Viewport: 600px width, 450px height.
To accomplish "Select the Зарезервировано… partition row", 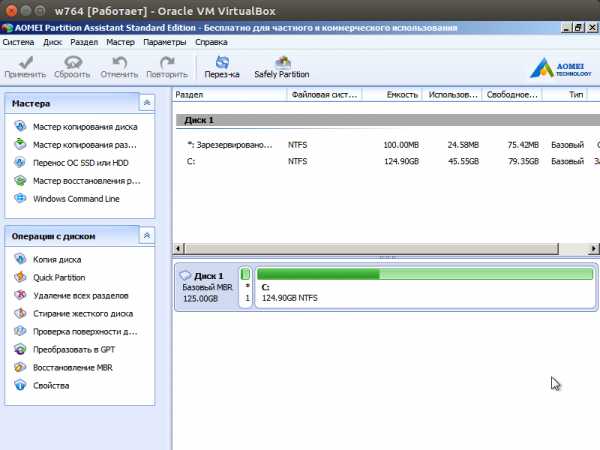I will pyautogui.click(x=387, y=145).
